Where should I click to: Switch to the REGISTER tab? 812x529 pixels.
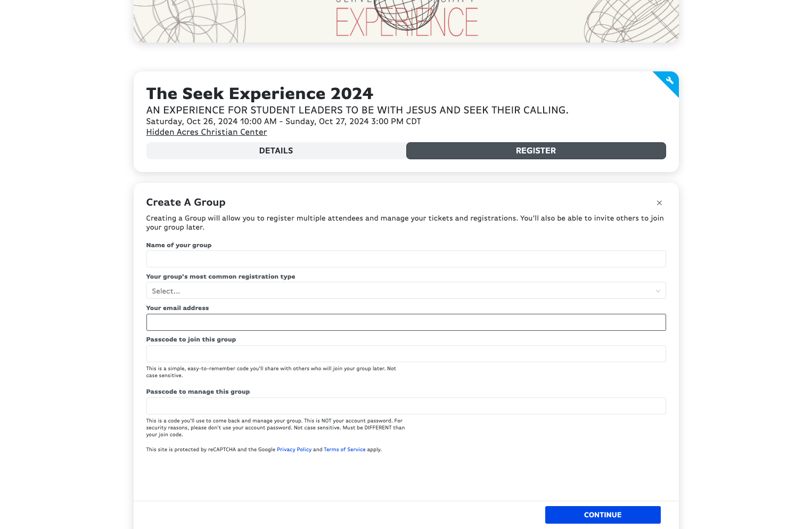click(x=536, y=151)
